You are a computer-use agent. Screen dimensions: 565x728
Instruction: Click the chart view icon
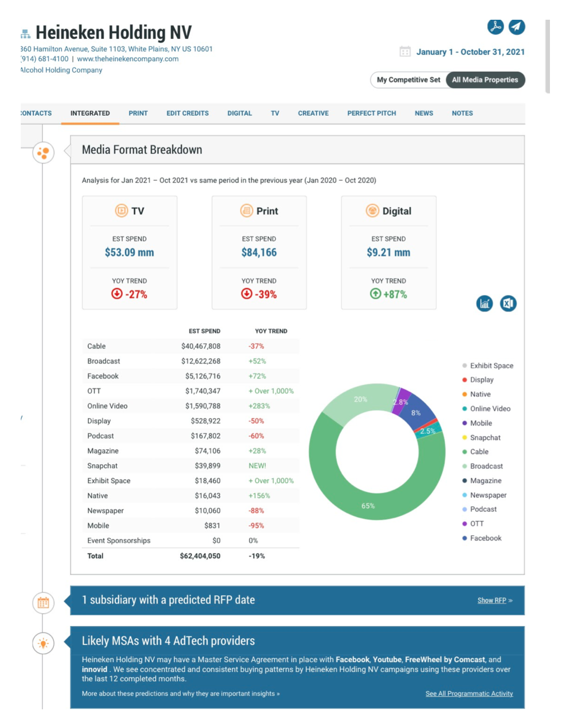click(485, 304)
